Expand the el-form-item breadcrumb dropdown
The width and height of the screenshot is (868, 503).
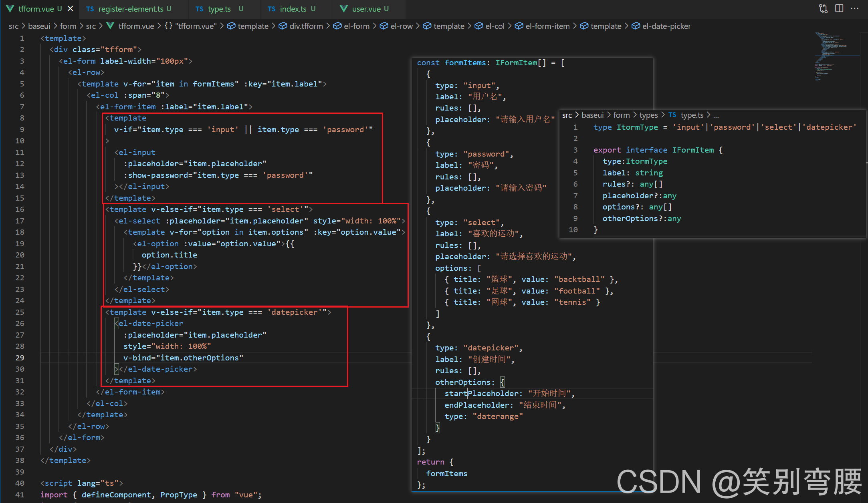pyautogui.click(x=547, y=26)
